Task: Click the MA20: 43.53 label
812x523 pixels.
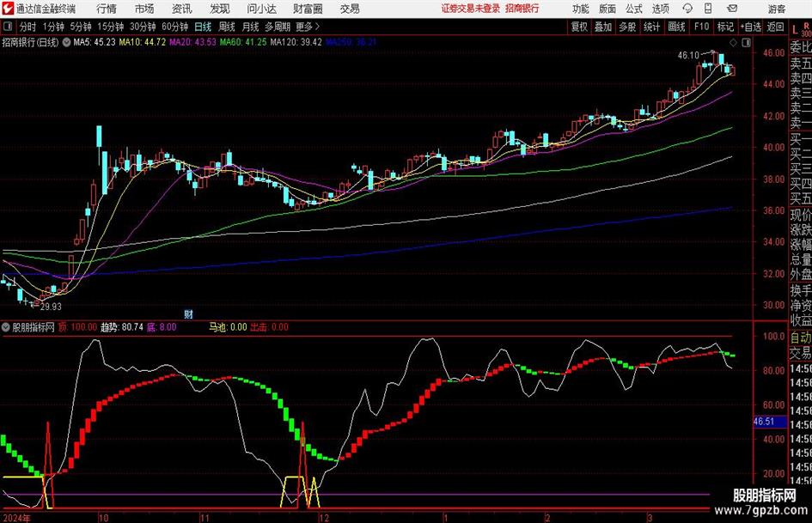Action: click(x=192, y=42)
